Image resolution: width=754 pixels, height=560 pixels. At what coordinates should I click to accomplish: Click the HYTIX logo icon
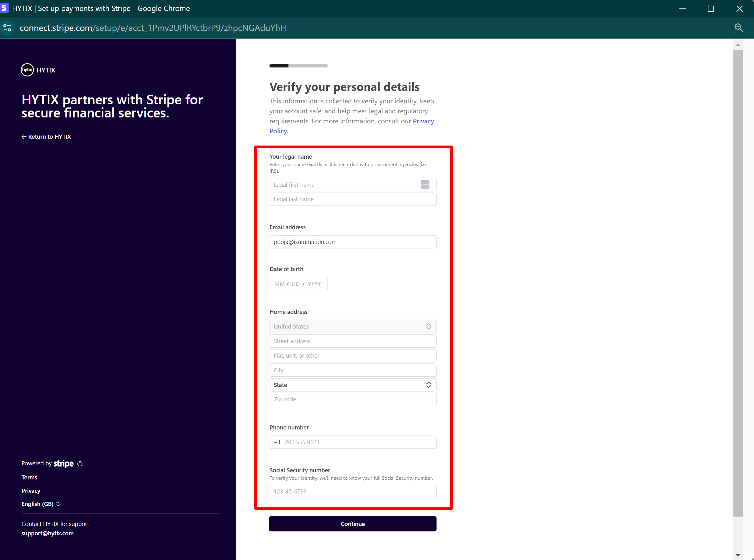pyautogui.click(x=27, y=70)
